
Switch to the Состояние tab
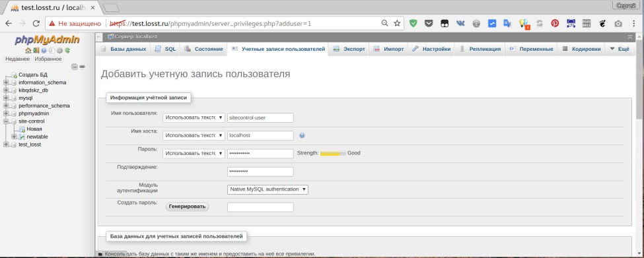click(x=203, y=49)
